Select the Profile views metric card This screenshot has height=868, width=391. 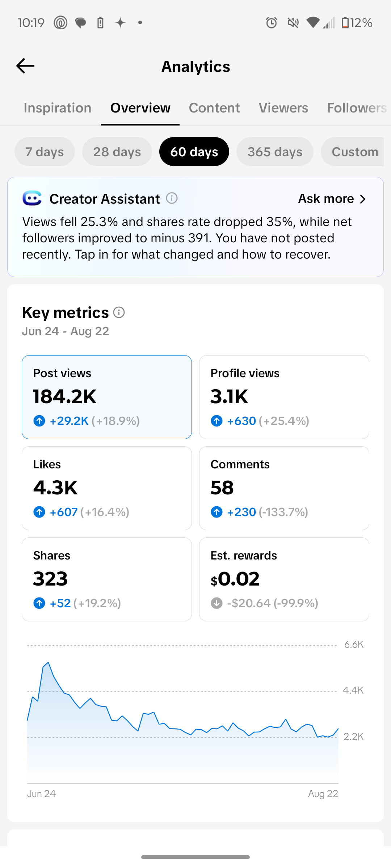pyautogui.click(x=284, y=397)
